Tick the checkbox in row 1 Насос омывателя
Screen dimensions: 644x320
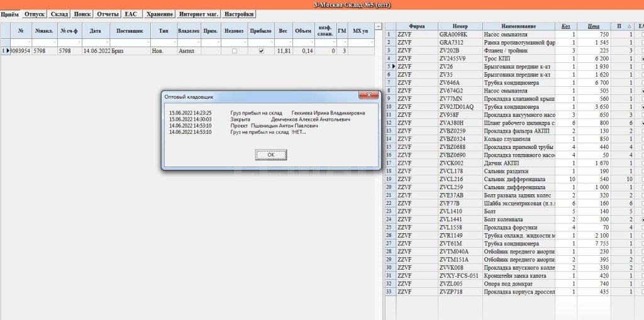point(640,34)
